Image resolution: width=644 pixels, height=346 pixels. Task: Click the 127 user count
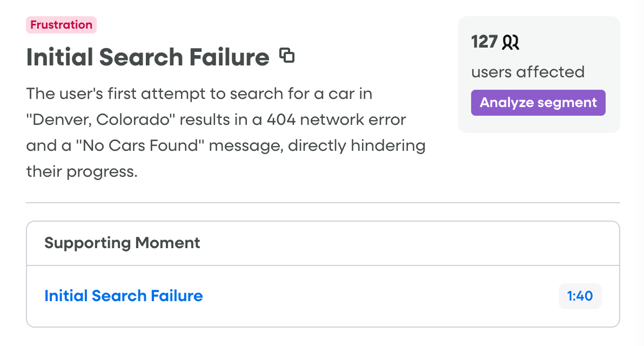click(484, 42)
